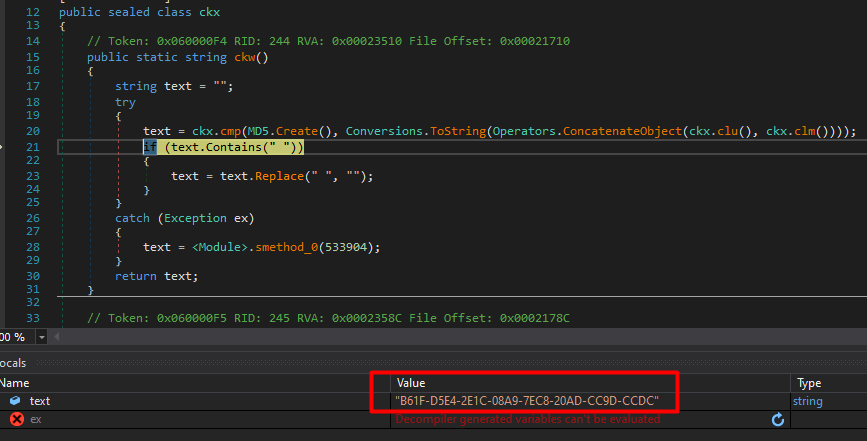Screen dimensions: 867x441
Task: Select the text variable name in Locals
Action: (x=40, y=401)
